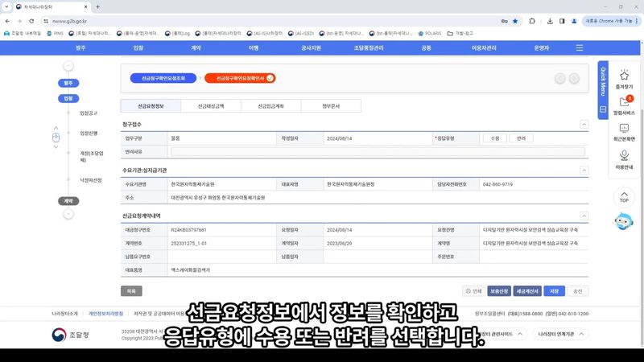Open 이용자관리 top menu
This screenshot has width=644, height=362.
484,48
